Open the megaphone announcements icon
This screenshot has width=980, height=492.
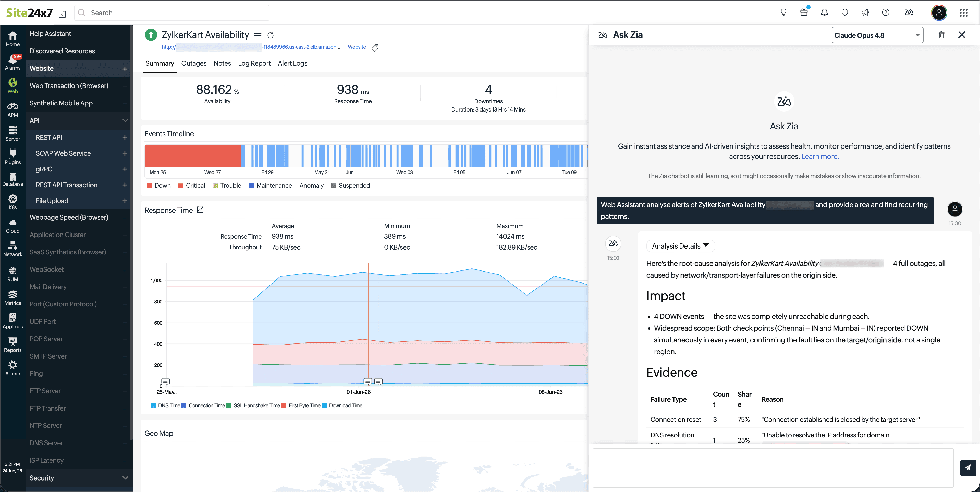click(x=865, y=13)
